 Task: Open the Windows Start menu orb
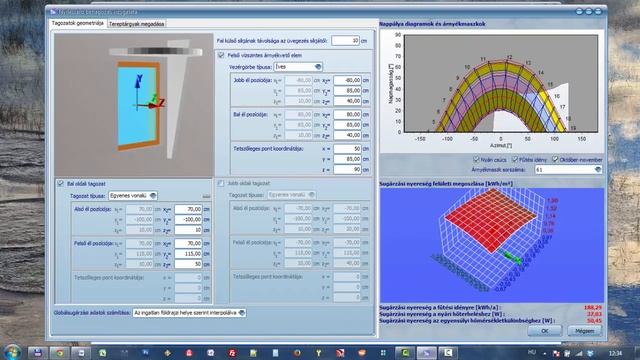(11, 352)
